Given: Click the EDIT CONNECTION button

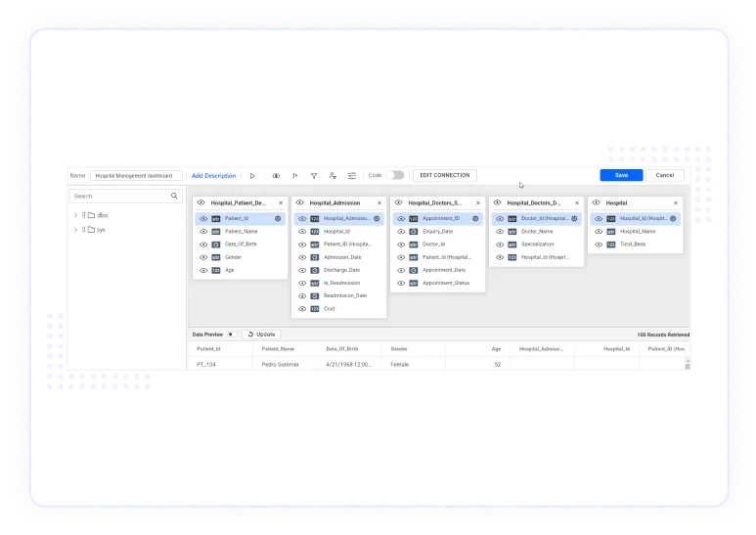Looking at the screenshot, I should (445, 175).
